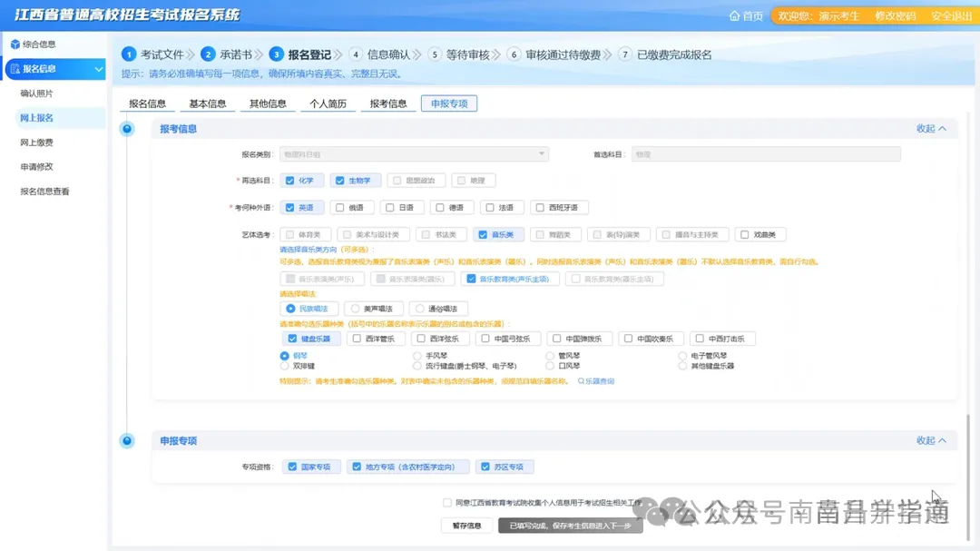Switch to the 申报专项 tab
The image size is (980, 551).
tap(449, 103)
